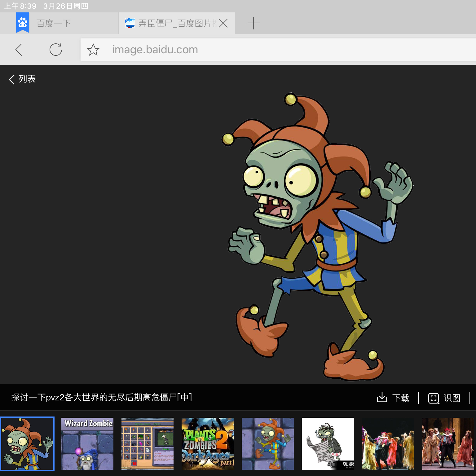Click the image caption about pvz2 zombies

tap(102, 397)
